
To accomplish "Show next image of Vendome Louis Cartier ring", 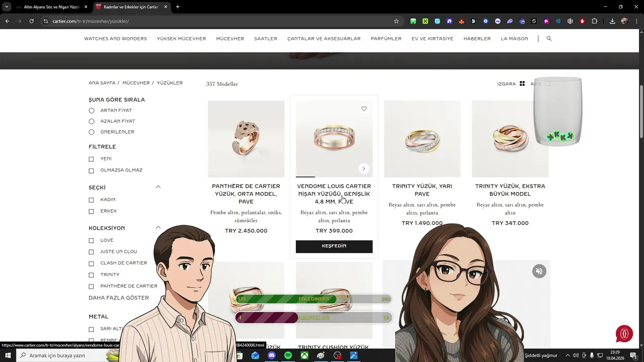I will click(x=364, y=168).
